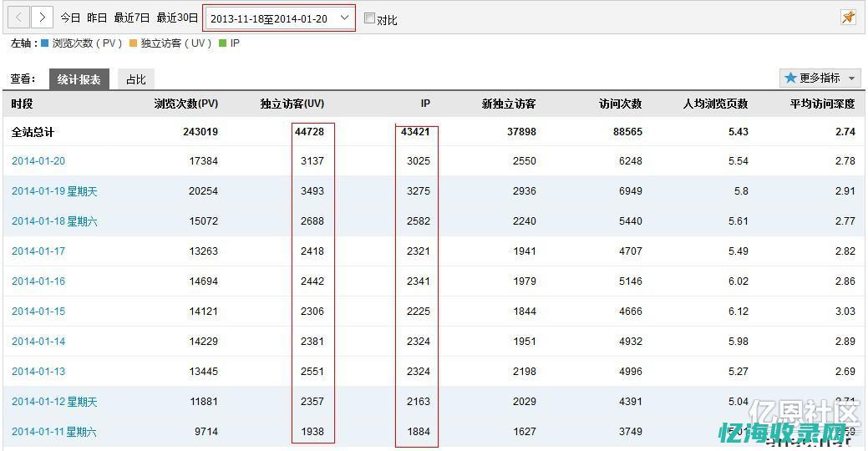The image size is (868, 451).
Task: Click the next period arrow button
Action: 42,18
